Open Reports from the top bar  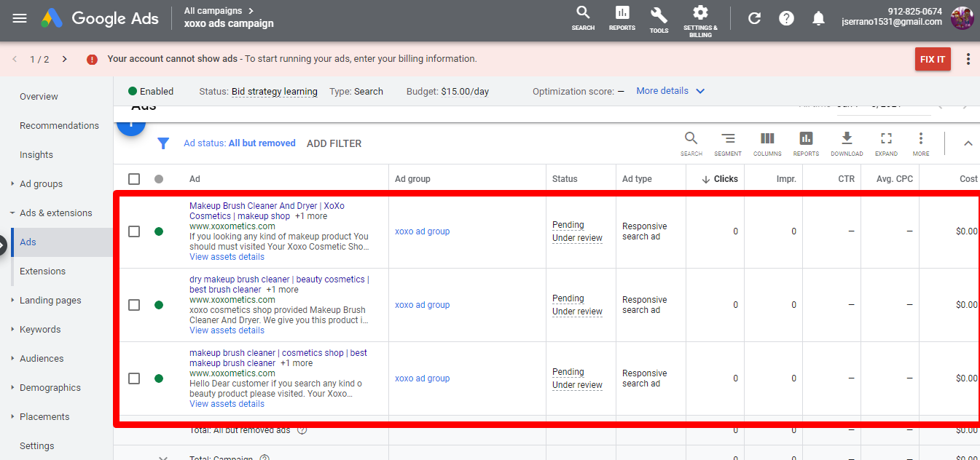click(x=622, y=17)
